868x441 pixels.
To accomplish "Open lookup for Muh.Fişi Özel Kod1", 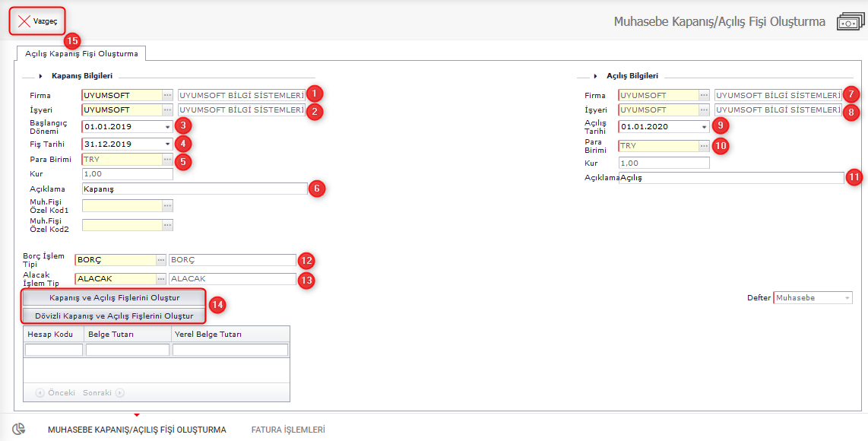I will tap(168, 205).
